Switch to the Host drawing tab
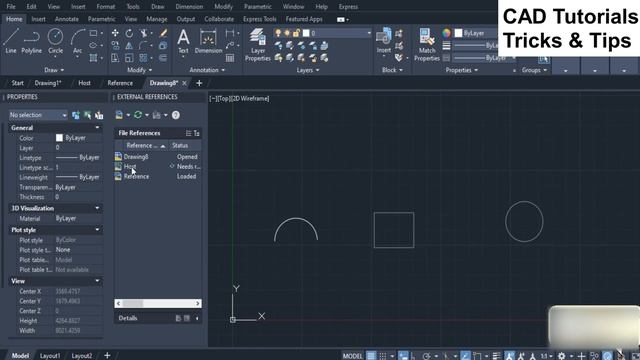The width and height of the screenshot is (640, 360). (x=84, y=83)
